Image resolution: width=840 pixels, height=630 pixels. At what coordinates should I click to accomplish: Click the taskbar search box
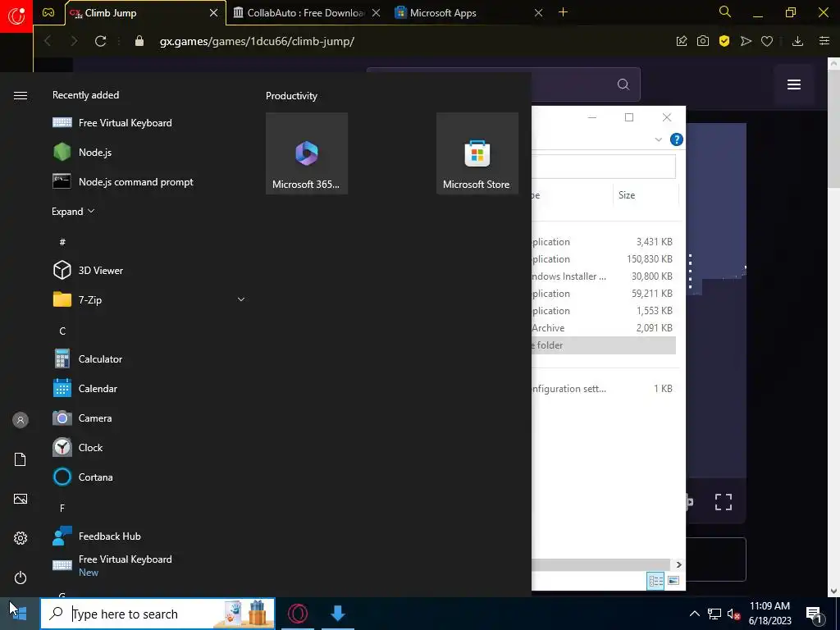click(157, 614)
